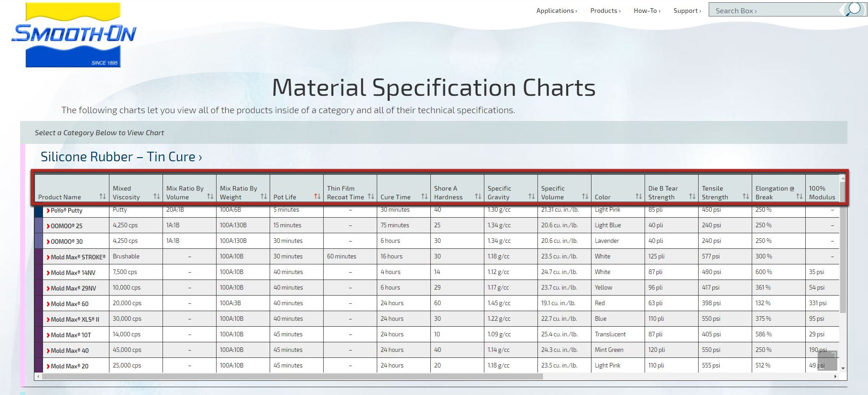Sort by Color column arrows icon
Screen dimensions: 868x395
[x=639, y=196]
